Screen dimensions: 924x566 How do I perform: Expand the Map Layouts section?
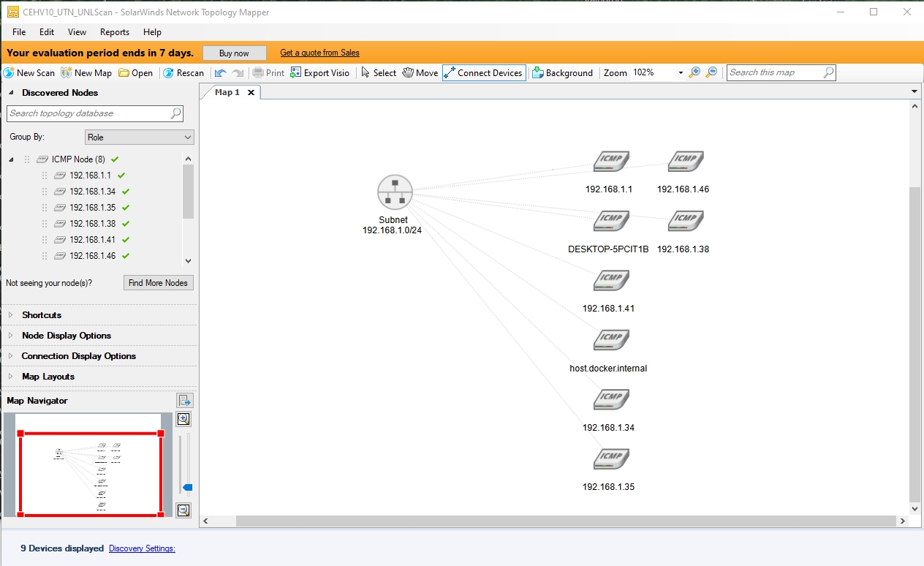[48, 377]
